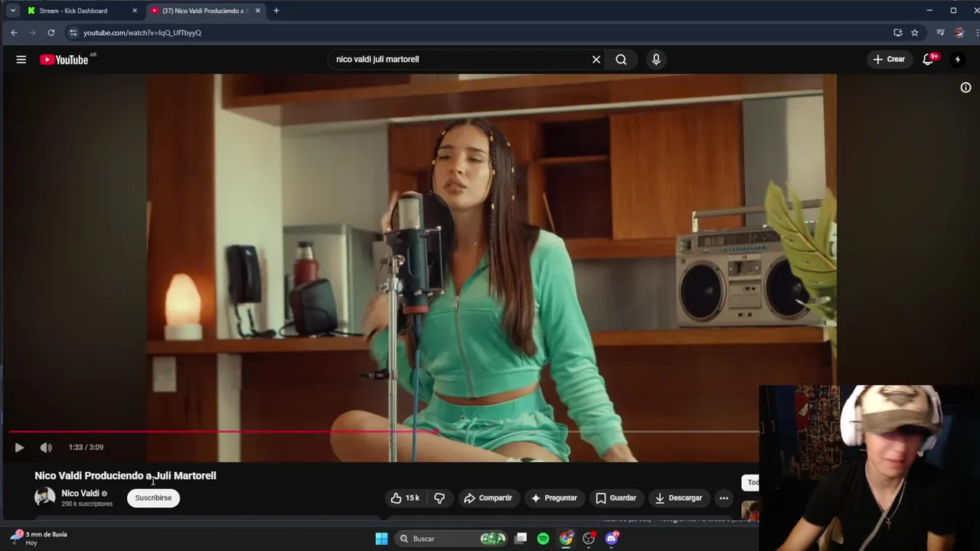The width and height of the screenshot is (980, 551).
Task: Install app icon in address bar
Action: click(x=897, y=33)
